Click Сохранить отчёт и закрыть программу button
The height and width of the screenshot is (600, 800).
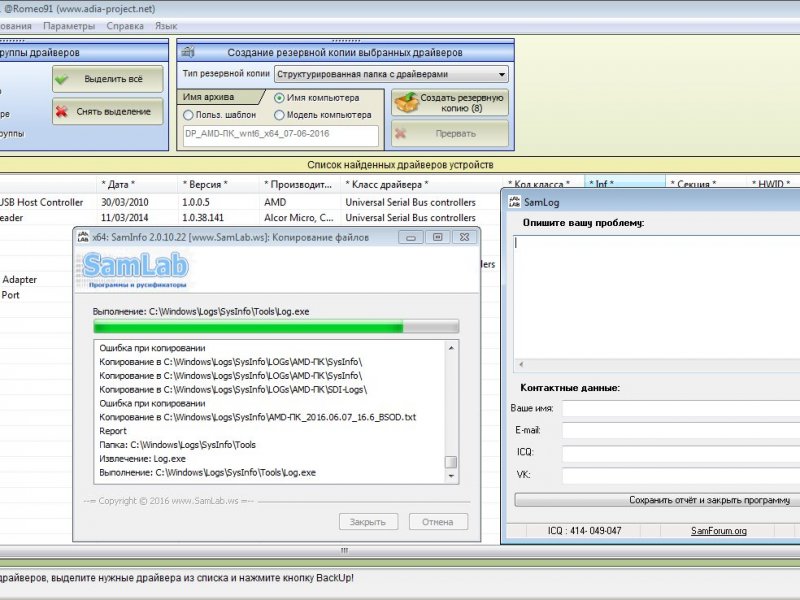657,500
